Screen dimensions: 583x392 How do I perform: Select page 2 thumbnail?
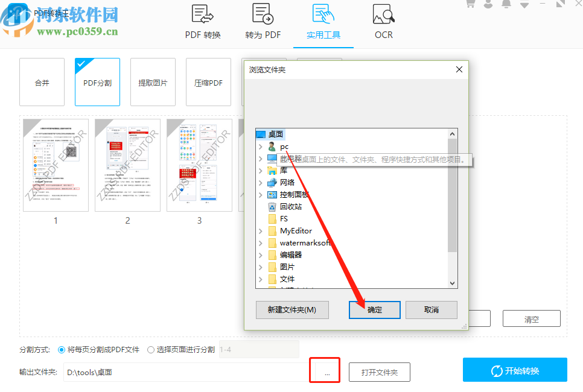127,165
